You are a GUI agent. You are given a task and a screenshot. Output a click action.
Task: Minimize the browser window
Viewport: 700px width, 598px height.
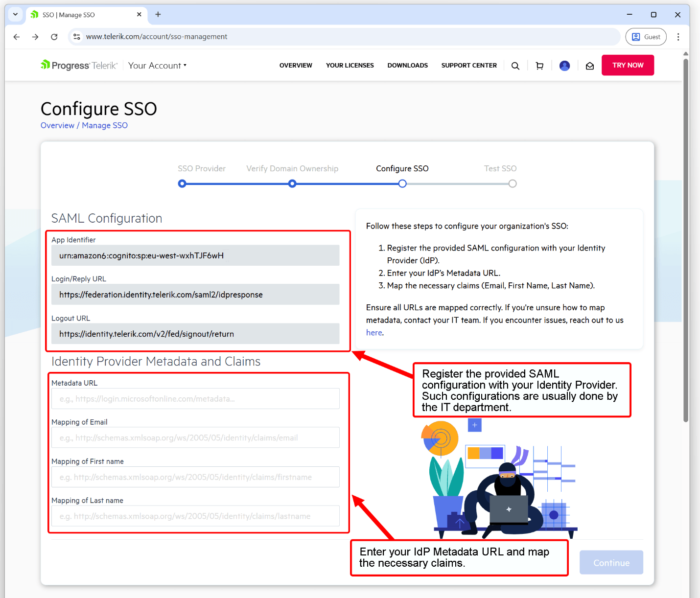tap(630, 15)
